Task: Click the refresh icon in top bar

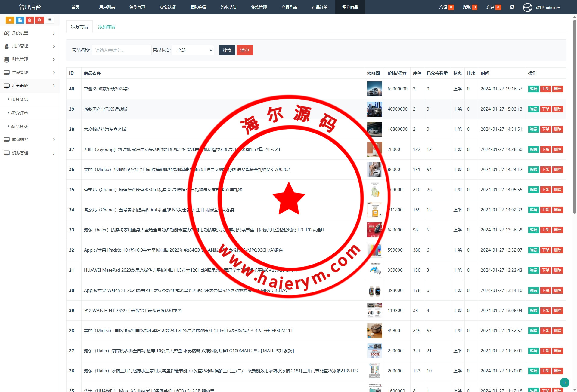Action: [512, 7]
